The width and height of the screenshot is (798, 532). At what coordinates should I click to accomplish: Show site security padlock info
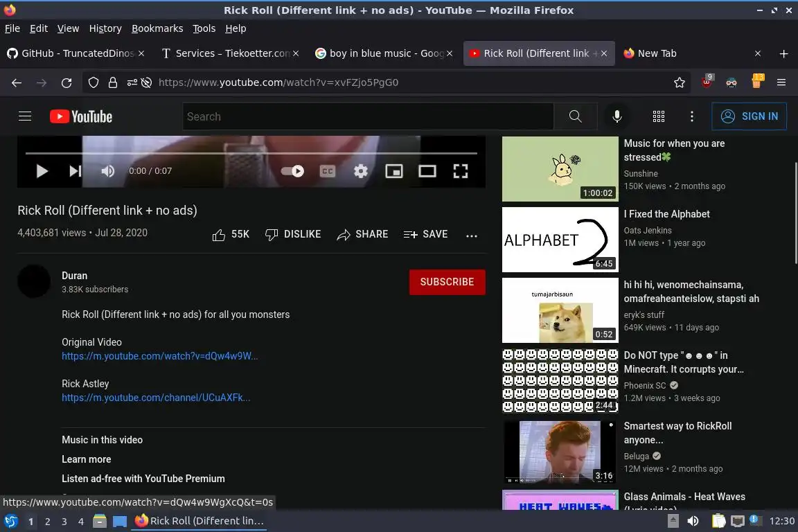click(112, 82)
